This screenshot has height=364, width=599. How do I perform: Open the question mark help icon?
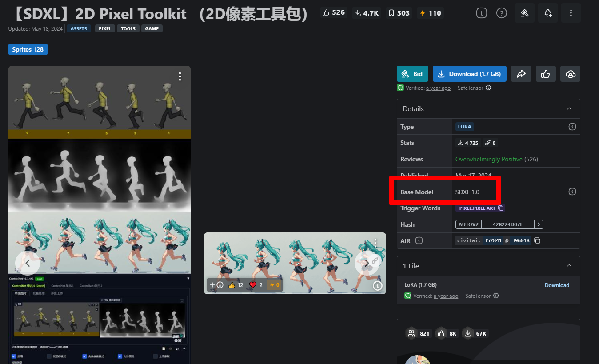(502, 13)
